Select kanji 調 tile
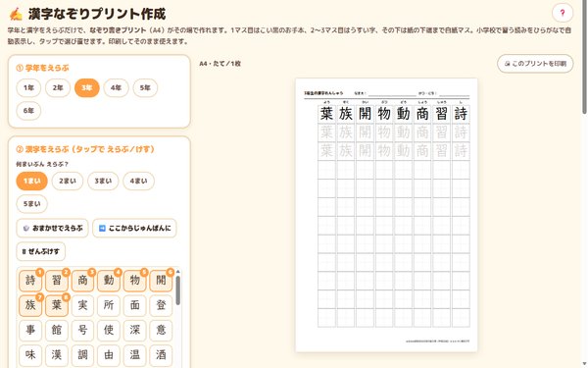The height and width of the screenshot is (368, 588). [83, 355]
